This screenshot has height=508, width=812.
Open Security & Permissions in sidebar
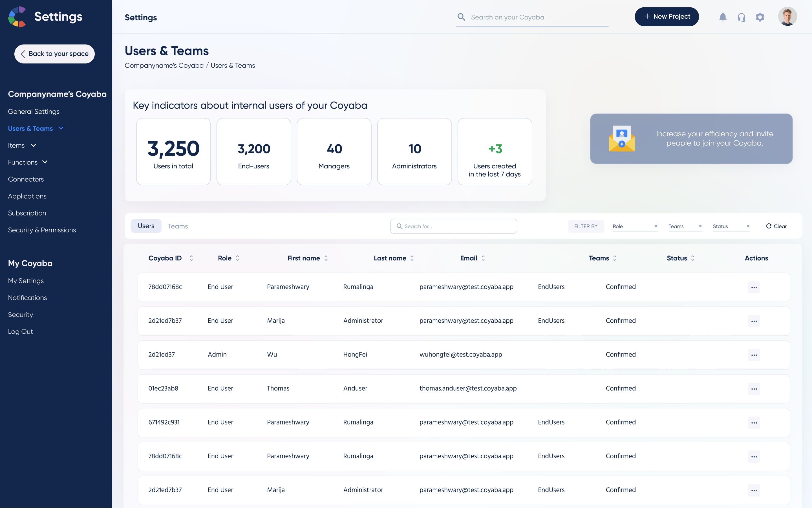tap(42, 230)
